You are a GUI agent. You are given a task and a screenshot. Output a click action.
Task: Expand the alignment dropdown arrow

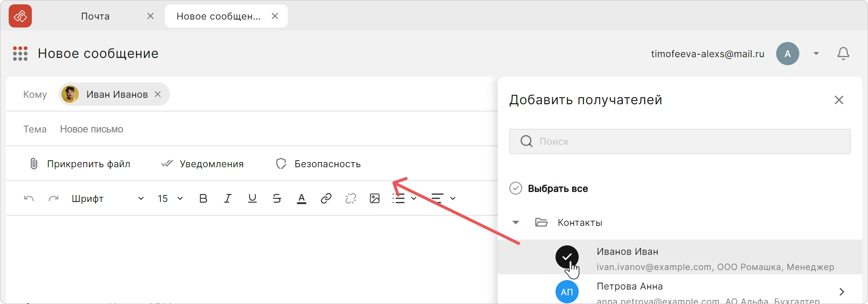pyautogui.click(x=453, y=198)
